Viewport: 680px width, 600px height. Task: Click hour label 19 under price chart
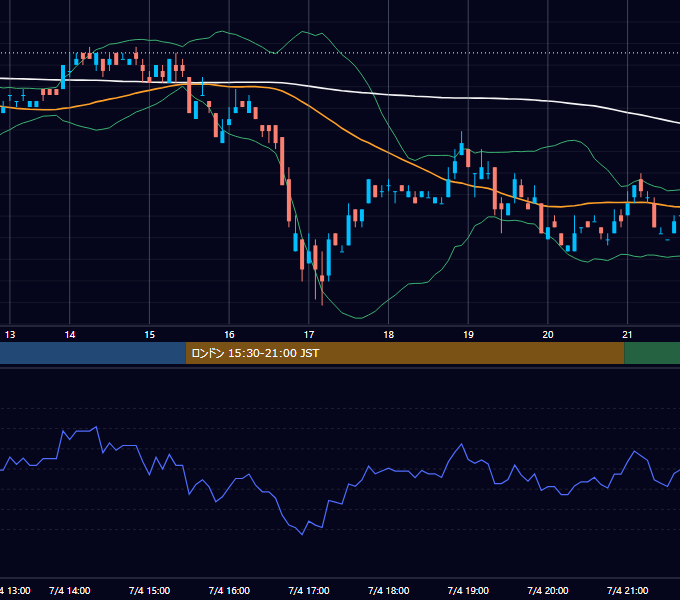(468, 335)
